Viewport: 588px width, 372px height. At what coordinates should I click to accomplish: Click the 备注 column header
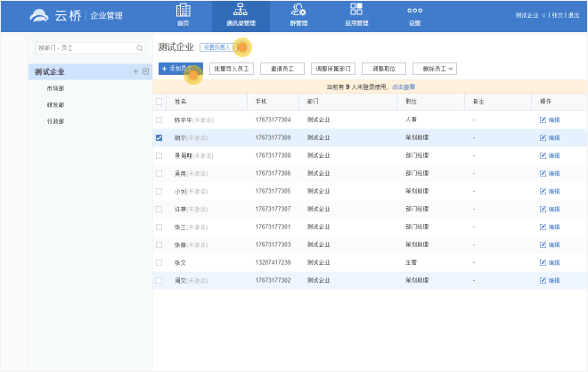coord(478,102)
